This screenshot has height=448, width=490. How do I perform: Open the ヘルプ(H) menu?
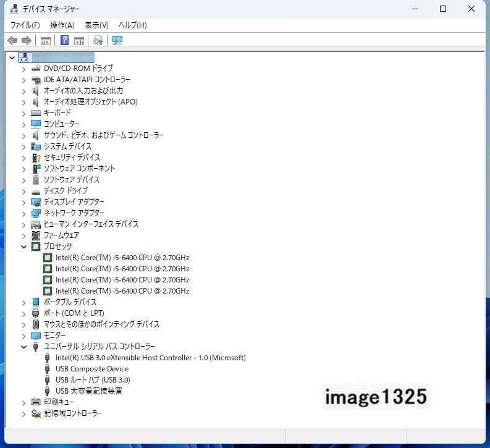[x=132, y=25]
